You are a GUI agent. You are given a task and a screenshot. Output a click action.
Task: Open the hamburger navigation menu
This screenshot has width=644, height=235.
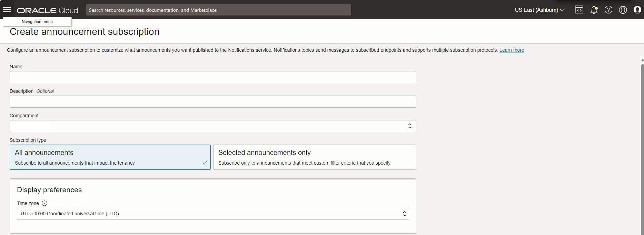coord(7,10)
